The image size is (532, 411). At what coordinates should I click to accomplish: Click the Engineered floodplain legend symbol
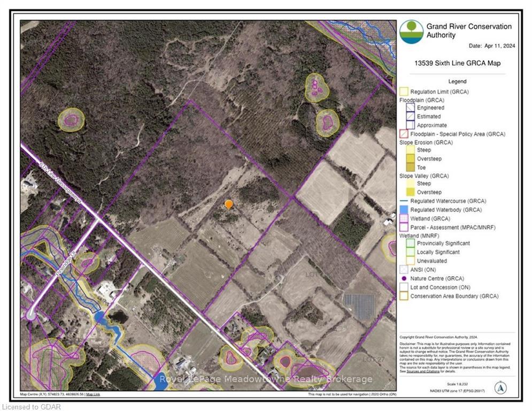[x=410, y=108]
